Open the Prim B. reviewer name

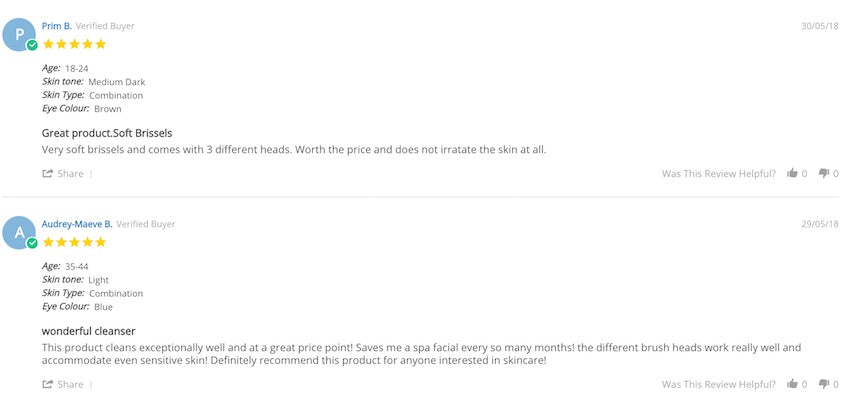pos(56,26)
